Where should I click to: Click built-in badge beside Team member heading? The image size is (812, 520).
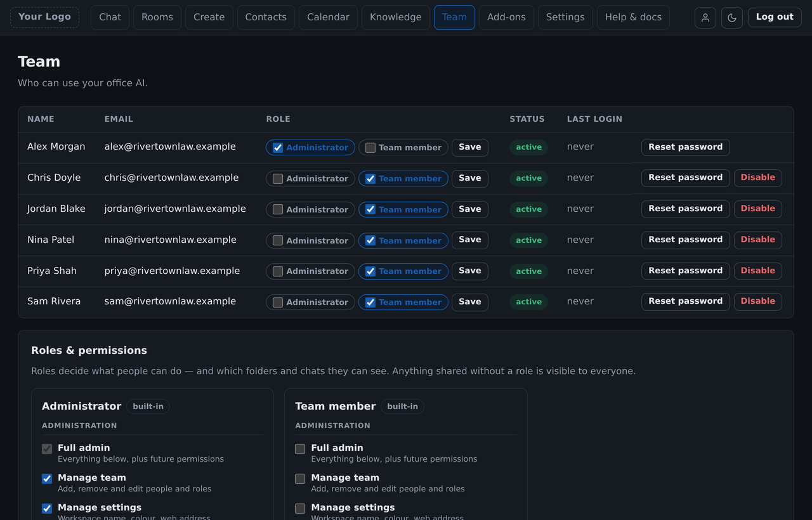click(x=403, y=406)
